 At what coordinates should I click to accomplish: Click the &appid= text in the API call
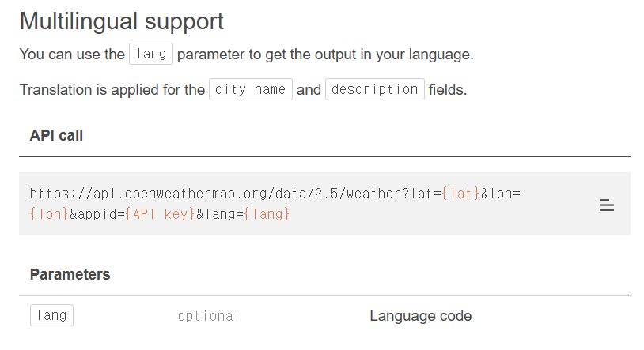pos(97,214)
